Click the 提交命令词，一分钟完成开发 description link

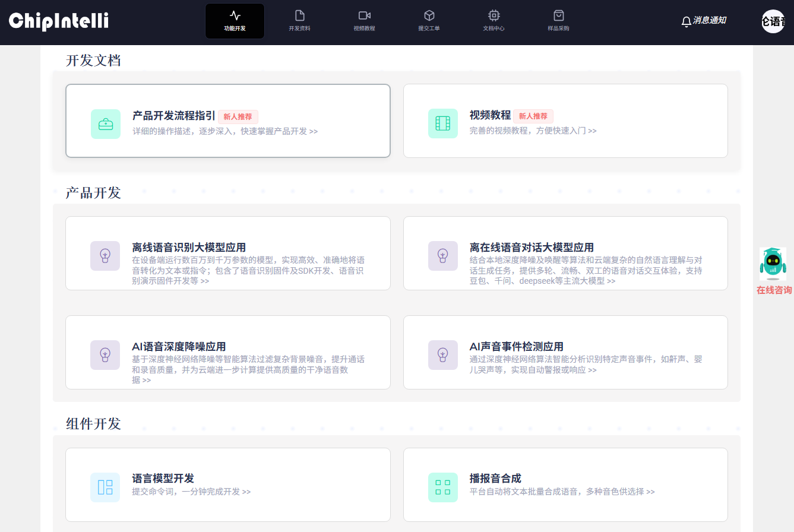click(x=191, y=492)
